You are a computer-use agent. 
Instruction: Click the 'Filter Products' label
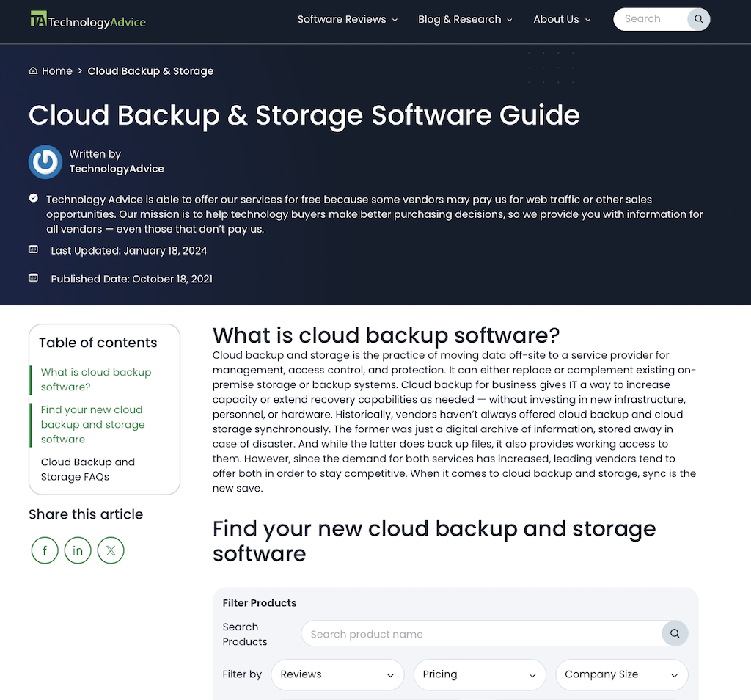pos(259,602)
